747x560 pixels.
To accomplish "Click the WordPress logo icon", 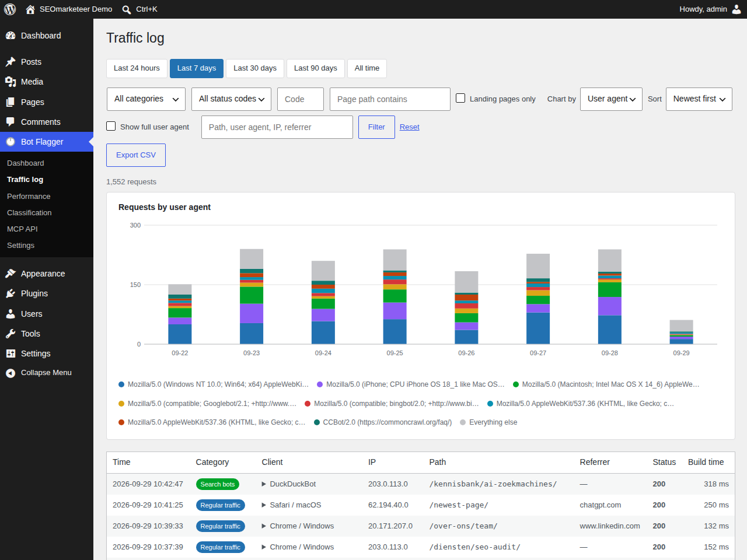I will pos(10,9).
